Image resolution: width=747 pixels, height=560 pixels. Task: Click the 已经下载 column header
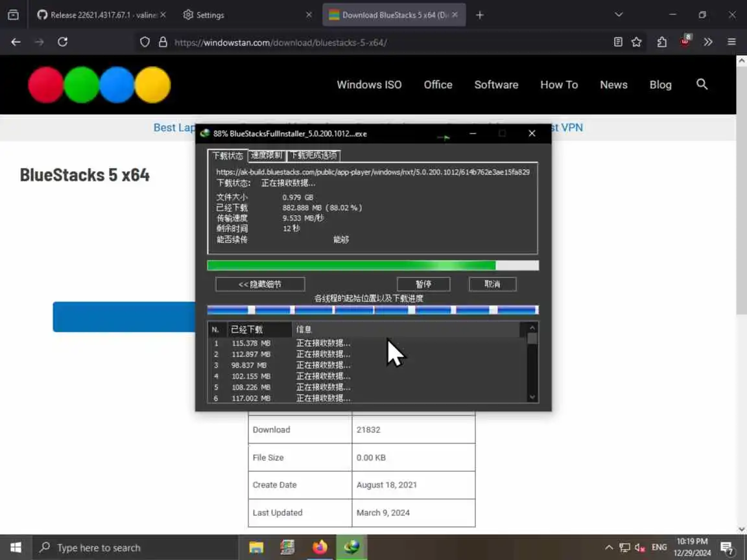coord(259,329)
